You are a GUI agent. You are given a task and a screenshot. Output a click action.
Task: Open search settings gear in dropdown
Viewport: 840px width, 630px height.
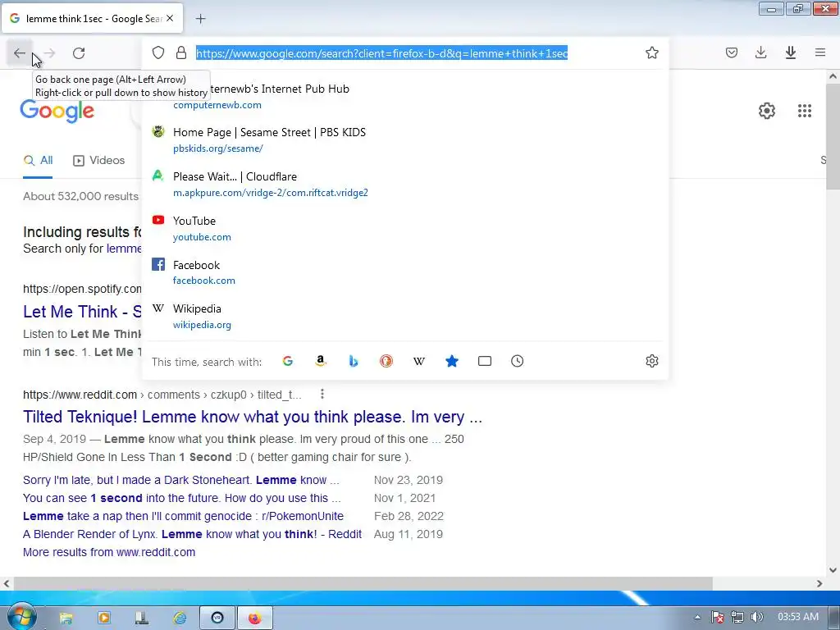tap(652, 361)
